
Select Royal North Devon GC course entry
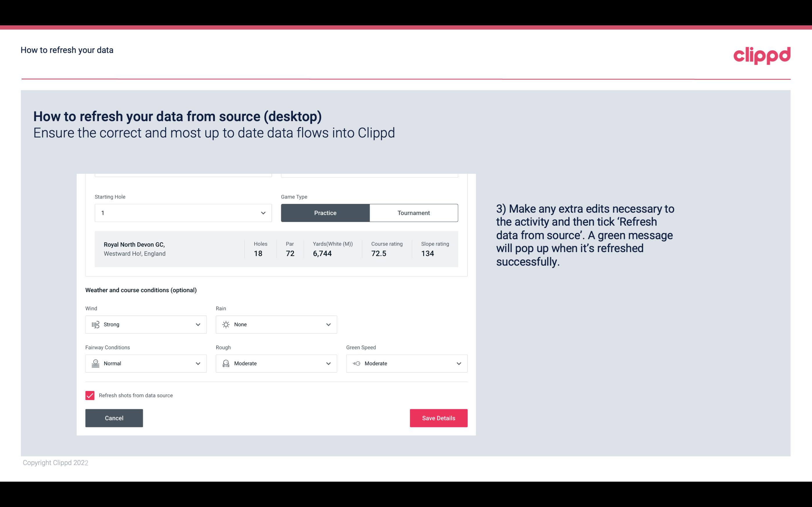[x=276, y=249]
